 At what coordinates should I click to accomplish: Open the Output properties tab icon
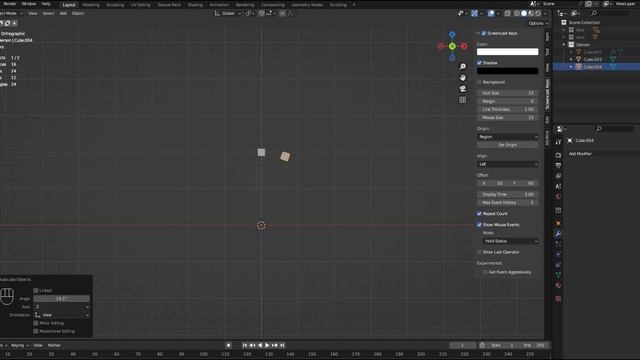[558, 165]
